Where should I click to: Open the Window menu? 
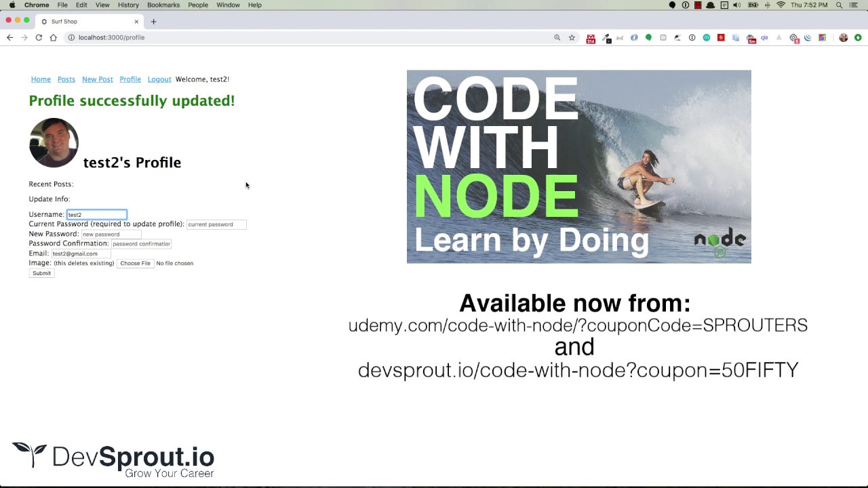(228, 5)
